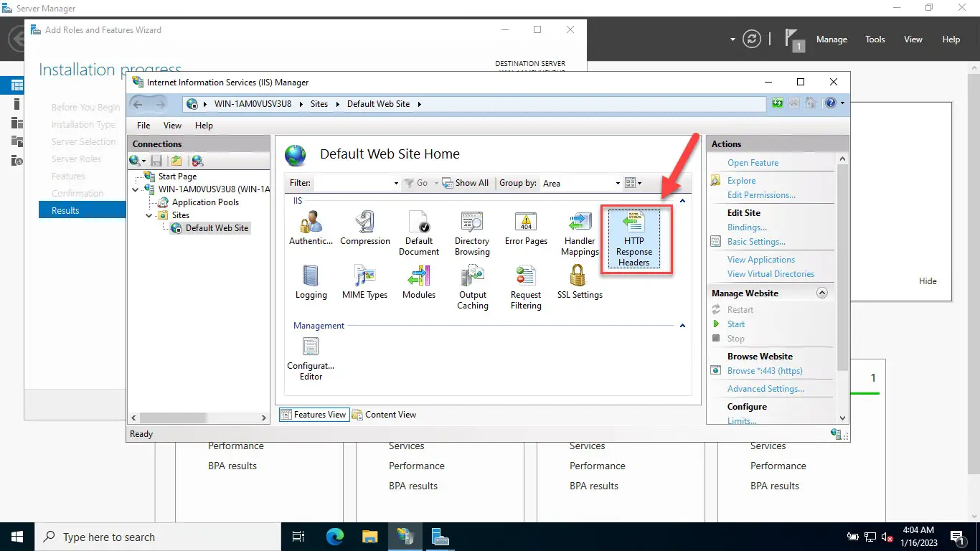980x551 pixels.
Task: Collapse the IIS section group
Action: [682, 202]
